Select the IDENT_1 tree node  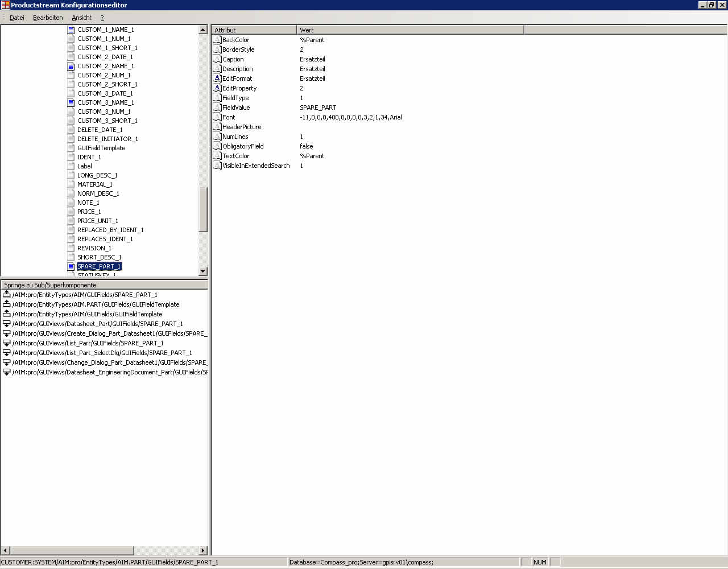89,157
